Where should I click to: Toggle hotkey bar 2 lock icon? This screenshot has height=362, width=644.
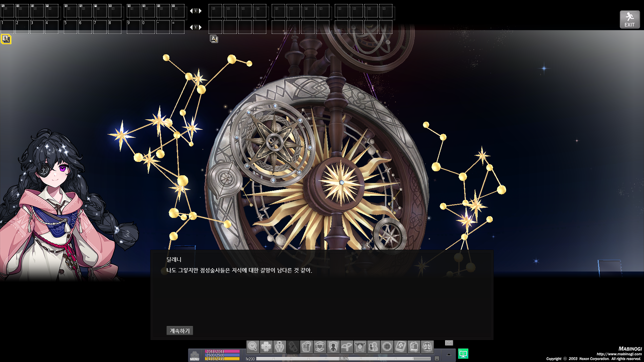coord(214,39)
